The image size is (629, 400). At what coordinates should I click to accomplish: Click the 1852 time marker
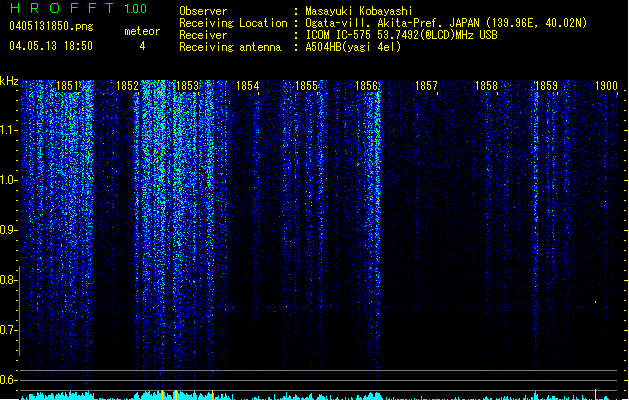point(128,86)
